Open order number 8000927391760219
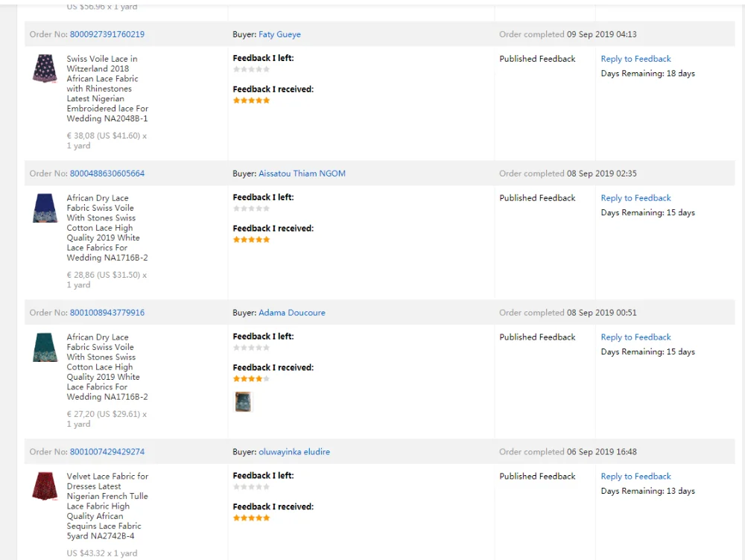Screen dimensions: 745x560 pos(107,34)
